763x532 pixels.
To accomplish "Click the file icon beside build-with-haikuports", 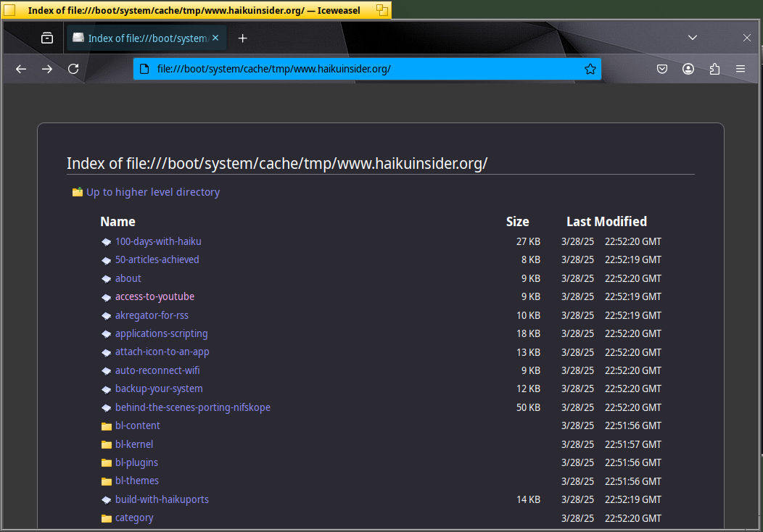I will [107, 500].
